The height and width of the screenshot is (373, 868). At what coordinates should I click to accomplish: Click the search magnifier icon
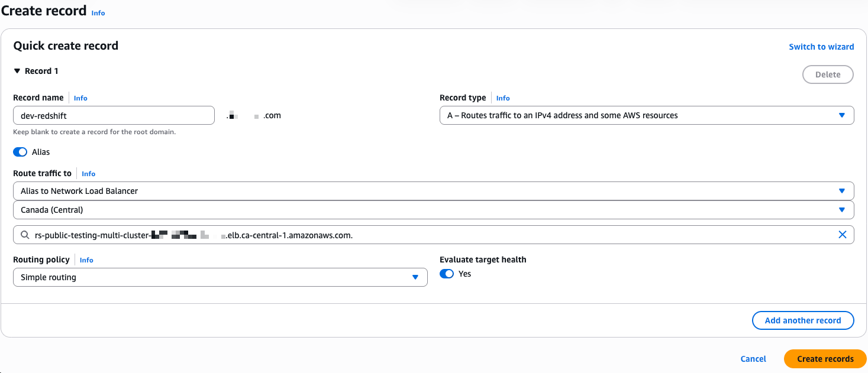tap(25, 235)
